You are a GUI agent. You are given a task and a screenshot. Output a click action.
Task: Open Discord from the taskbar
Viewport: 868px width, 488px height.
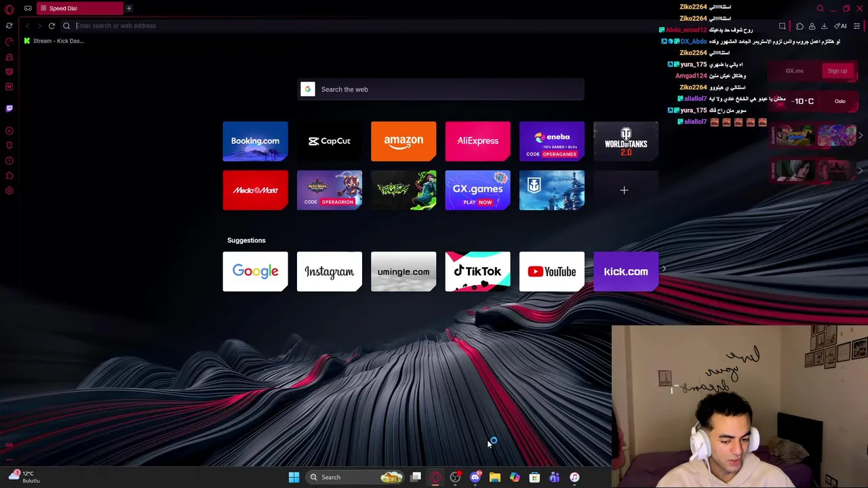tap(475, 477)
